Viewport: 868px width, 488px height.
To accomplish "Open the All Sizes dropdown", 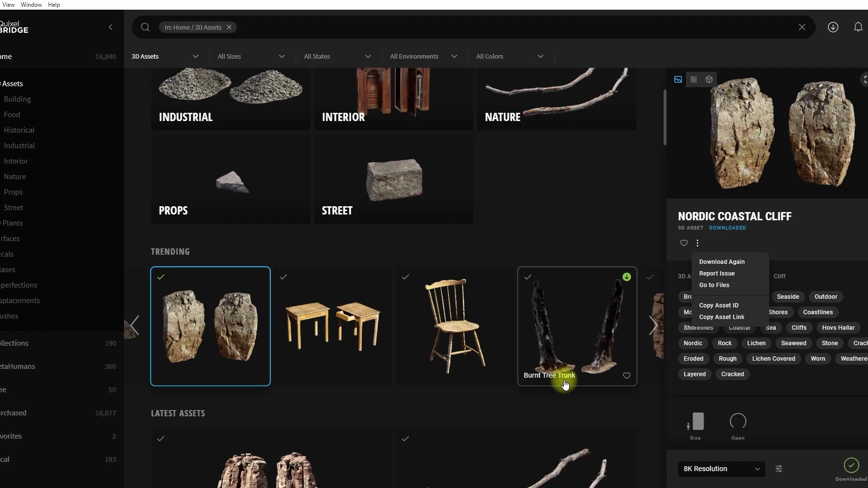I will click(251, 56).
